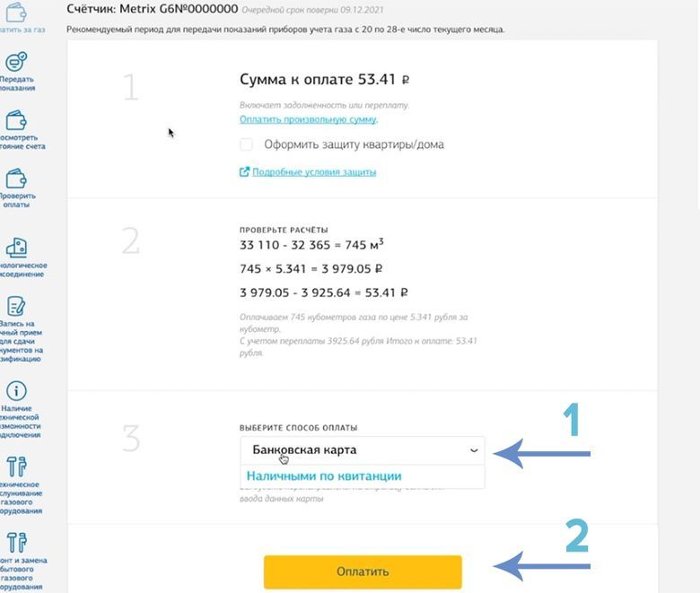
Task: Open the Подробные условия защиты link
Action: click(x=314, y=172)
